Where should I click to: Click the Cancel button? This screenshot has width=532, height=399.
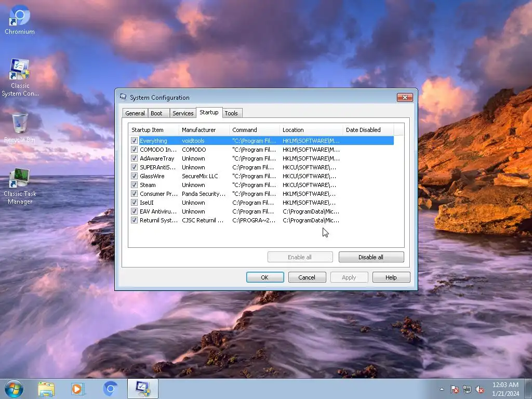coord(307,277)
